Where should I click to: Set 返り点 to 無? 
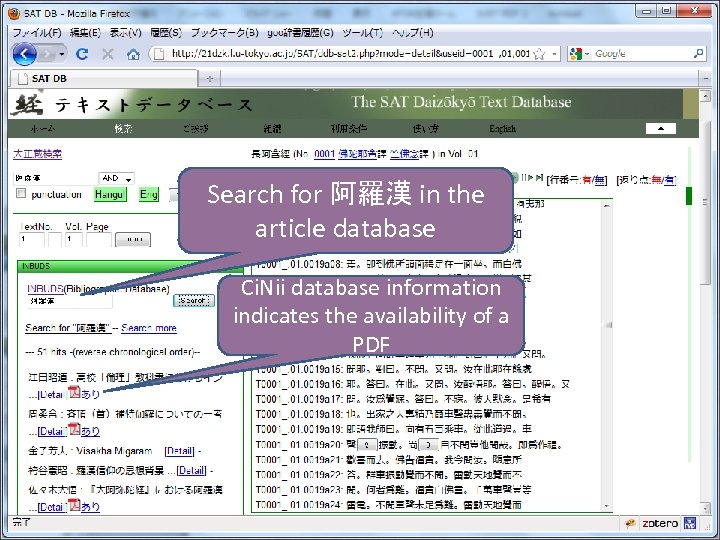(x=657, y=180)
